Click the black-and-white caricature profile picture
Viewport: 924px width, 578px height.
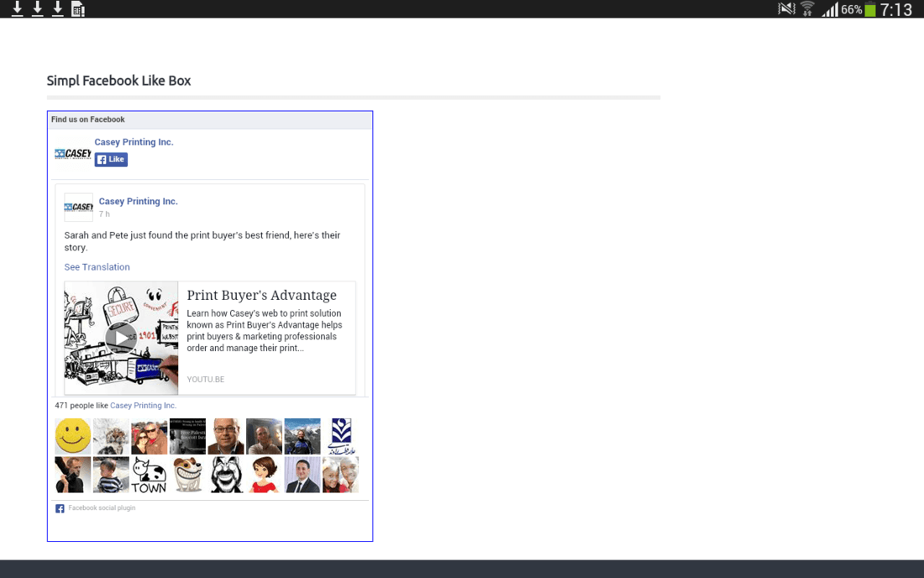[226, 475]
